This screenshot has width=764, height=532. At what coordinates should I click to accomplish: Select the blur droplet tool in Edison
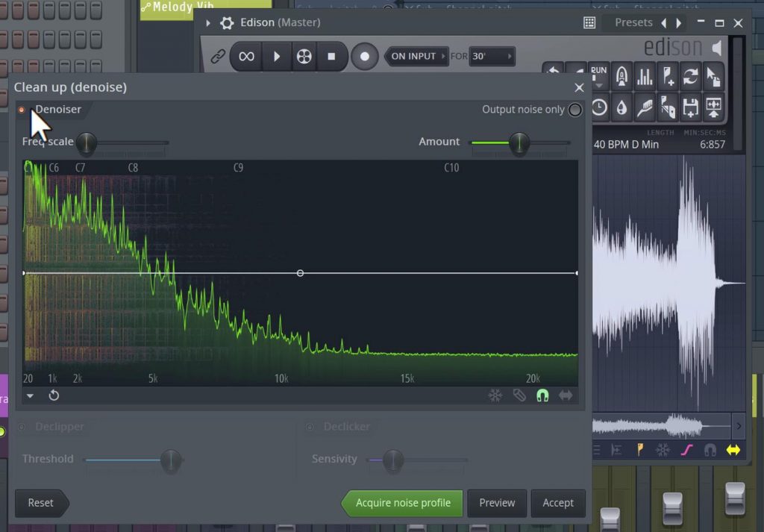click(621, 107)
